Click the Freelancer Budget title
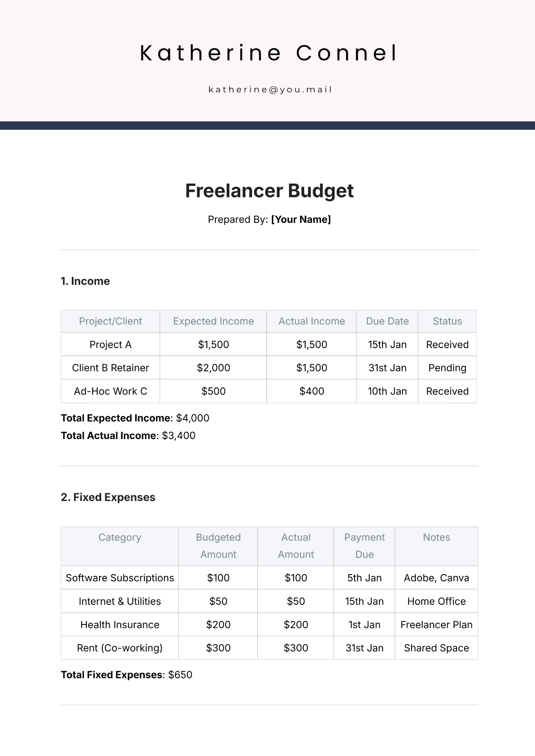This screenshot has height=756, width=535. [x=269, y=191]
